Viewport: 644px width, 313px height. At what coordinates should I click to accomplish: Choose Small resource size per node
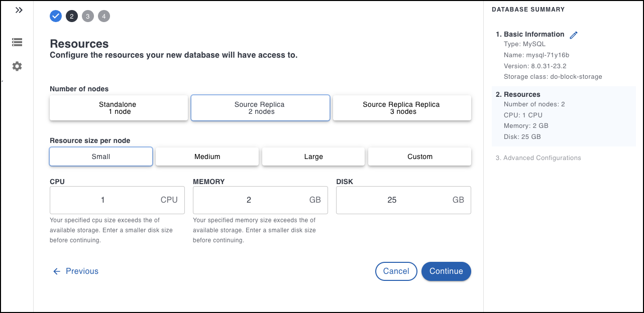tap(101, 156)
